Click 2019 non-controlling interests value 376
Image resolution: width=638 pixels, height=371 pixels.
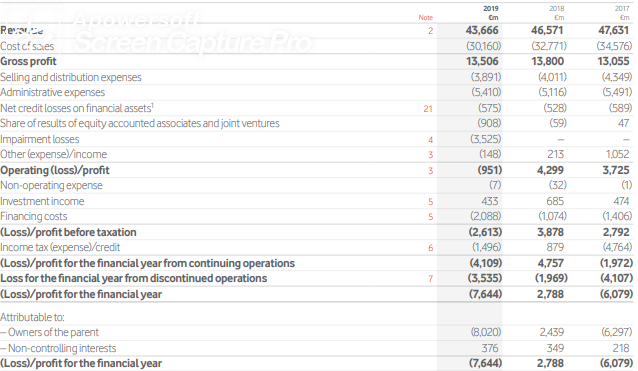(x=490, y=349)
